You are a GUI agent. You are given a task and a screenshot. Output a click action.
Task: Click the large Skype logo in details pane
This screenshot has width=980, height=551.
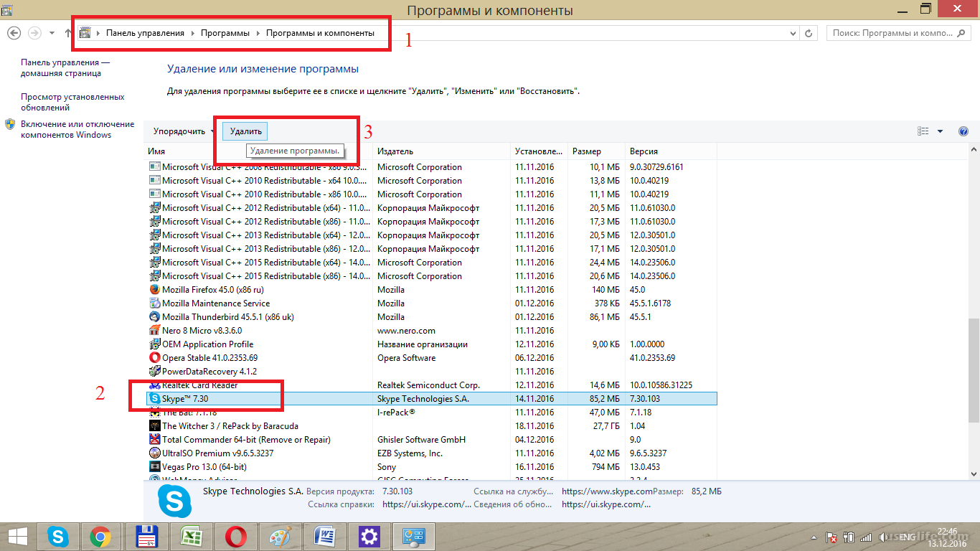175,501
